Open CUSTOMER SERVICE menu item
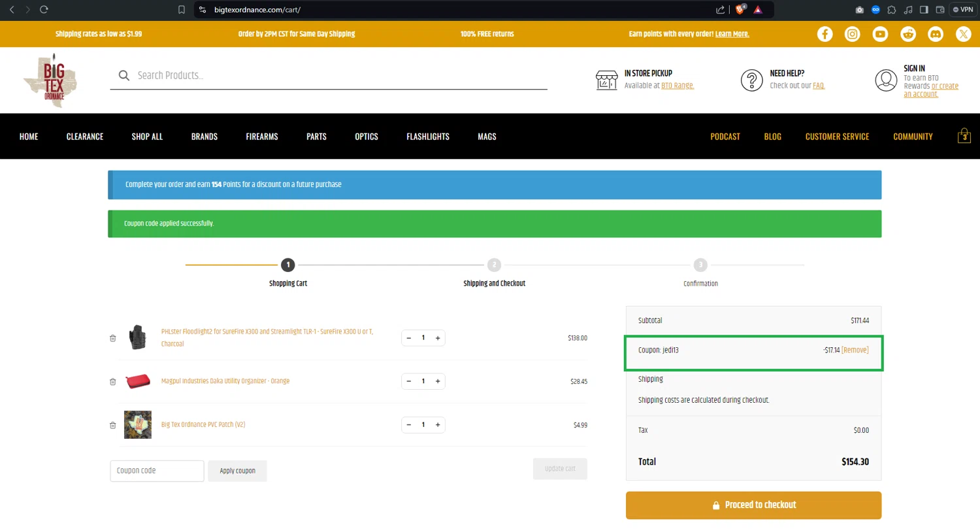The height and width of the screenshot is (529, 980). 837,137
